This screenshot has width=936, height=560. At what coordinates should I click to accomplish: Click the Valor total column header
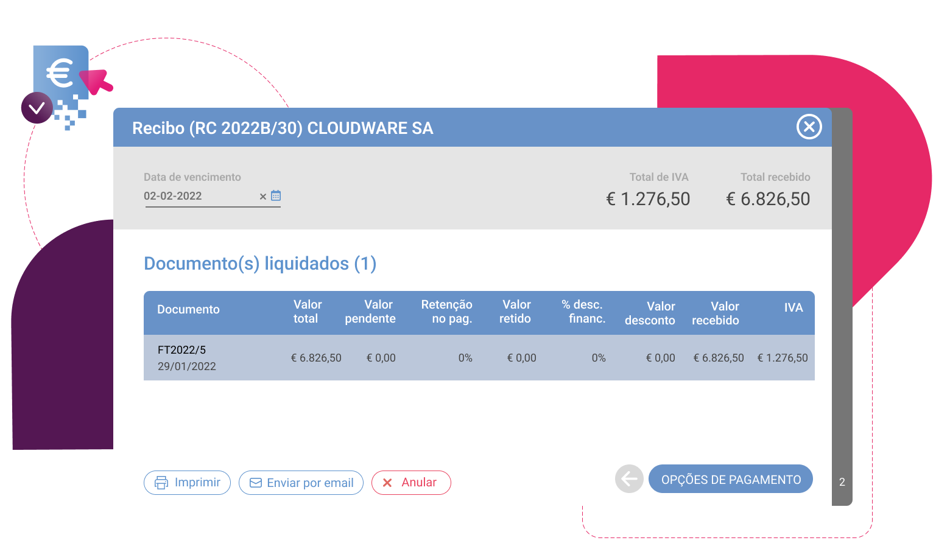pos(307,312)
